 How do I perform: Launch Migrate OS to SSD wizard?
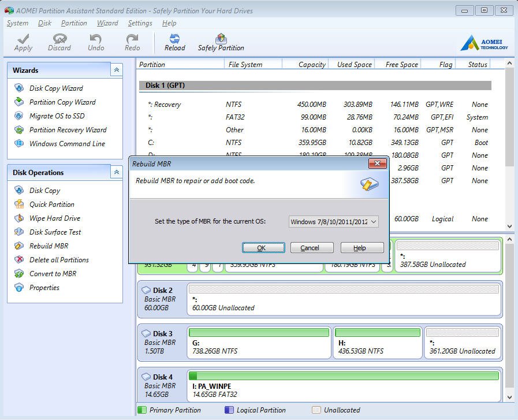(x=57, y=116)
